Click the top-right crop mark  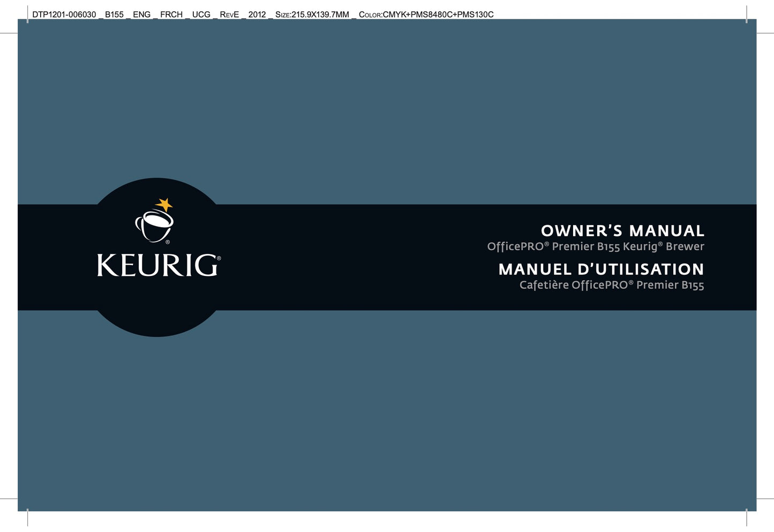[747, 14]
